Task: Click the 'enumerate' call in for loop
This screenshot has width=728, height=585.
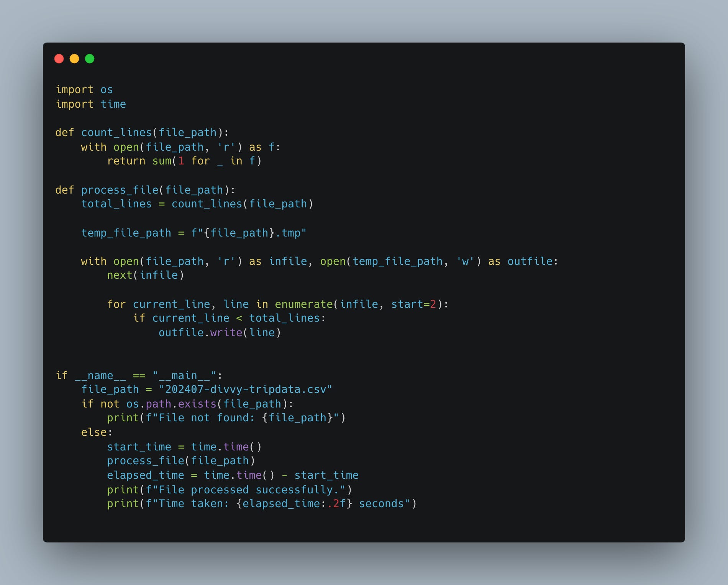Action: [x=304, y=304]
